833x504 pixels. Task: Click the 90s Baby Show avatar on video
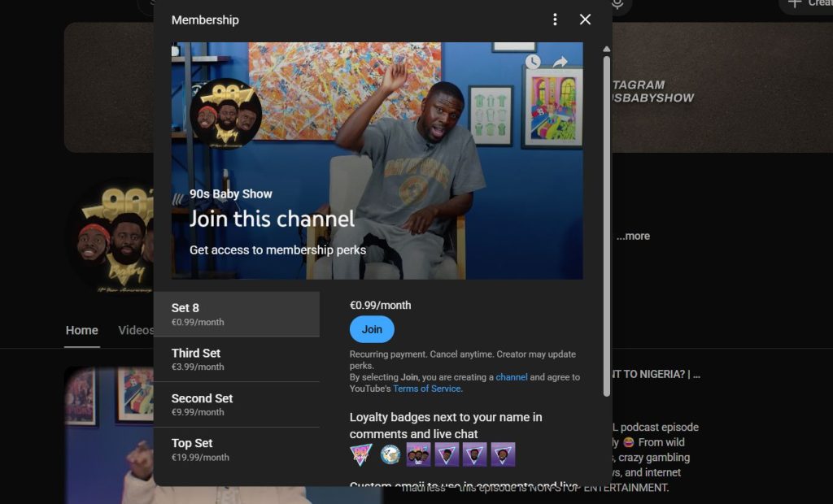[x=226, y=114]
